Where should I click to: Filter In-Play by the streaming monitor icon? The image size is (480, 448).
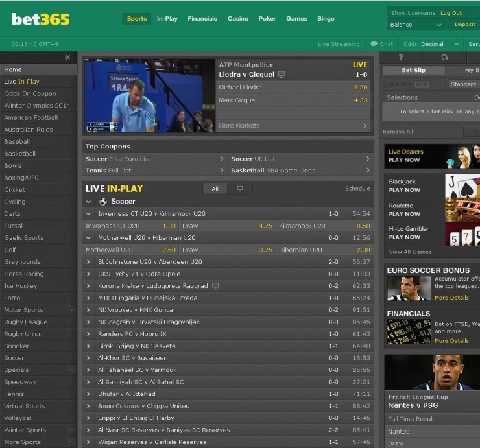pos(240,189)
